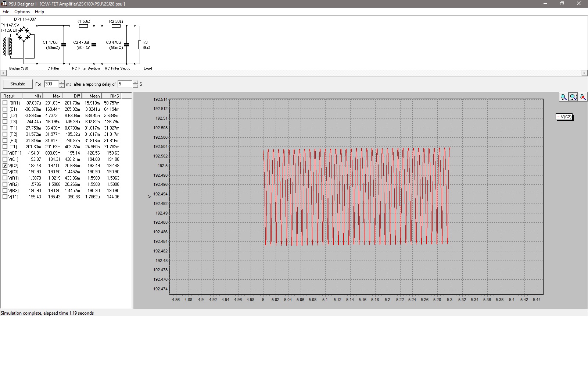The width and height of the screenshot is (588, 368).
Task: Click the Mean column header
Action: (92, 96)
